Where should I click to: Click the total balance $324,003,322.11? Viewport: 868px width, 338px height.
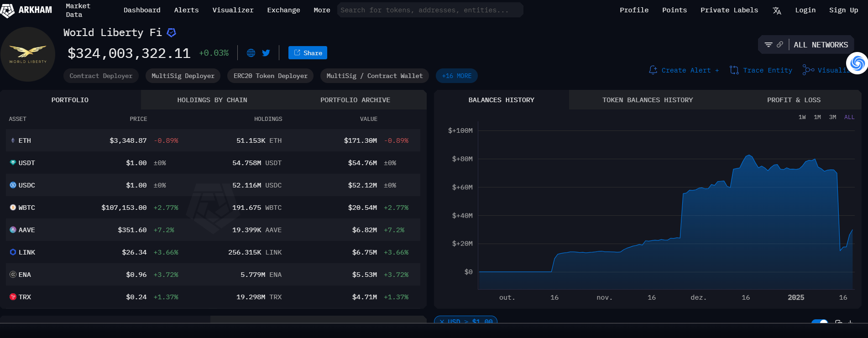click(129, 53)
